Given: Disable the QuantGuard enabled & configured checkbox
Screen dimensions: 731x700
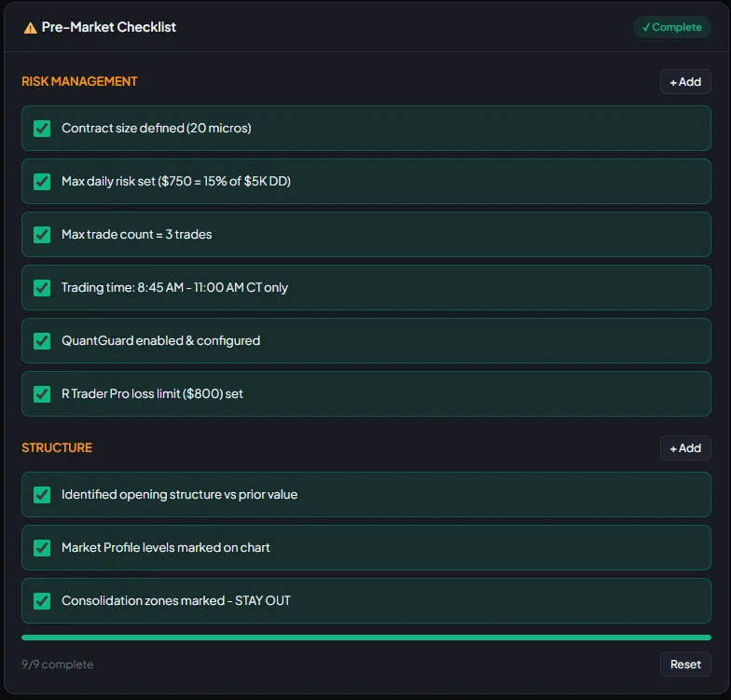Looking at the screenshot, I should coord(42,341).
